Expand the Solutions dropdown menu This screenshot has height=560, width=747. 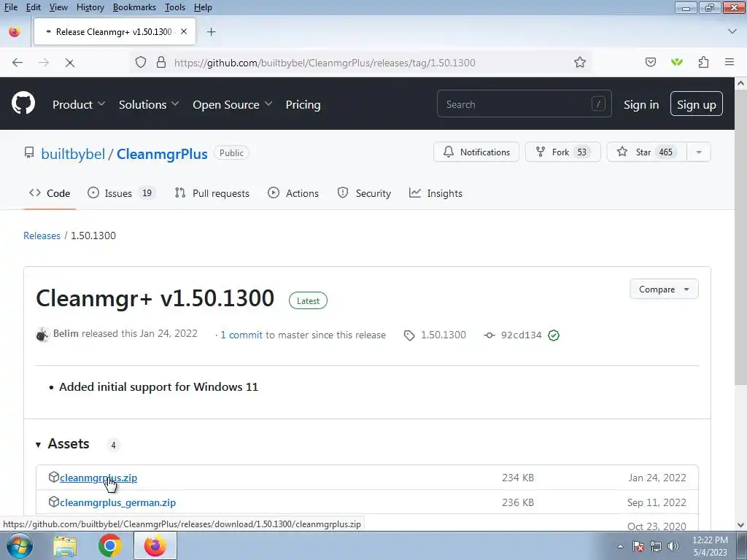click(149, 105)
